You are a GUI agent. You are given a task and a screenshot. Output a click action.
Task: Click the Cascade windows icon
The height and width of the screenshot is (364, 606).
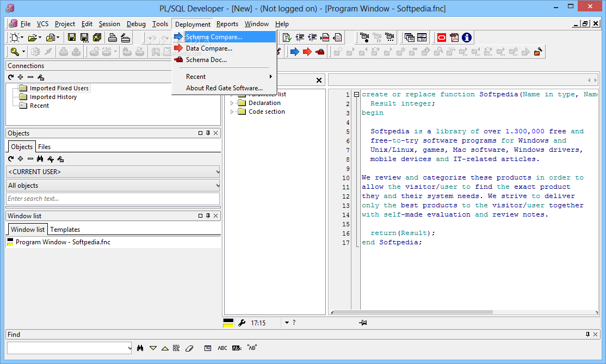[x=409, y=38]
